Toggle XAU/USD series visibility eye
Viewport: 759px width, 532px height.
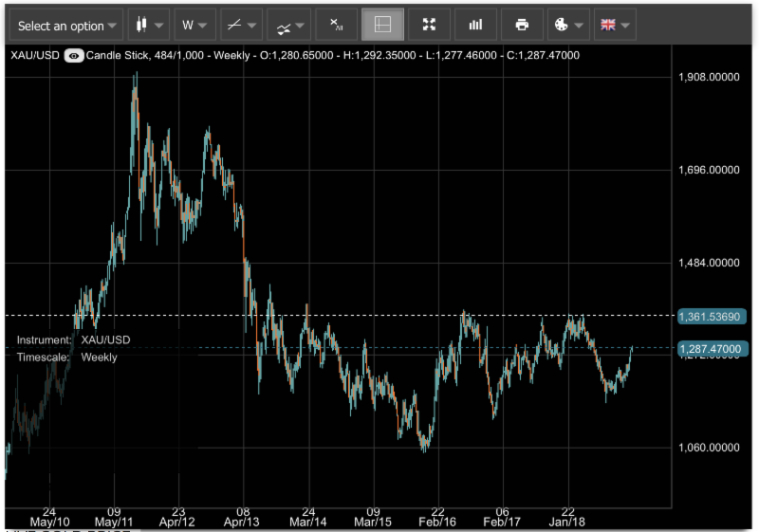tap(73, 55)
